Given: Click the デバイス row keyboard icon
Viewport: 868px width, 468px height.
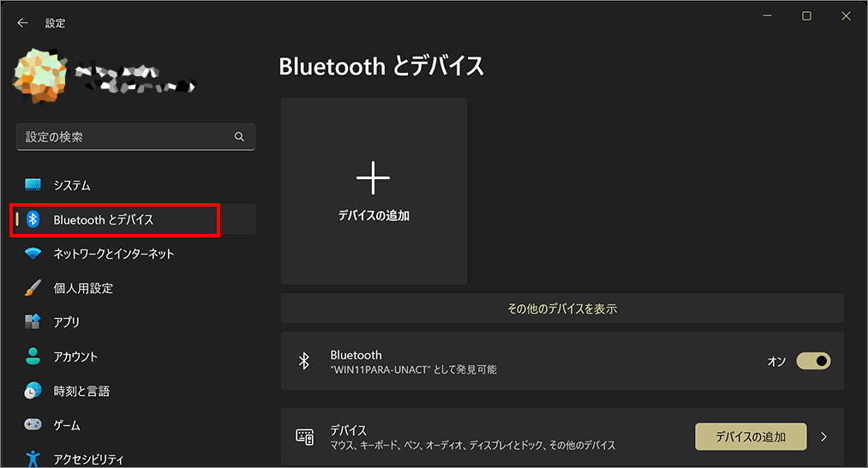Looking at the screenshot, I should [304, 437].
